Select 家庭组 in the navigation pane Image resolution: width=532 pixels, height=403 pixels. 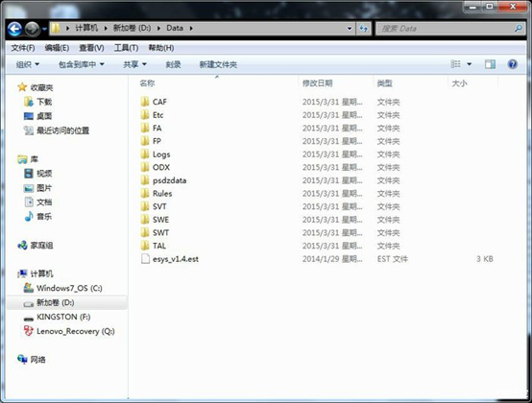tap(41, 246)
